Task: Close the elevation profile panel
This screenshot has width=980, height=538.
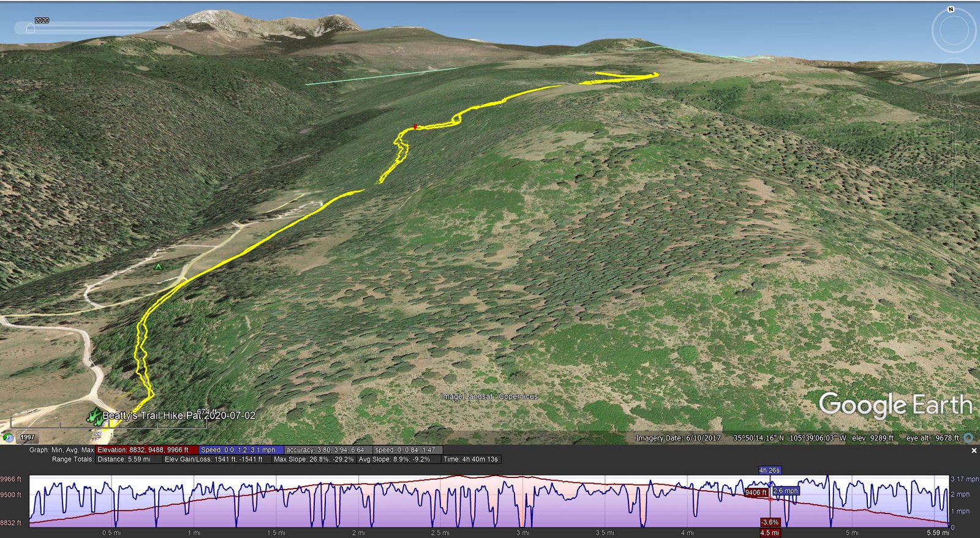Action: (974, 450)
